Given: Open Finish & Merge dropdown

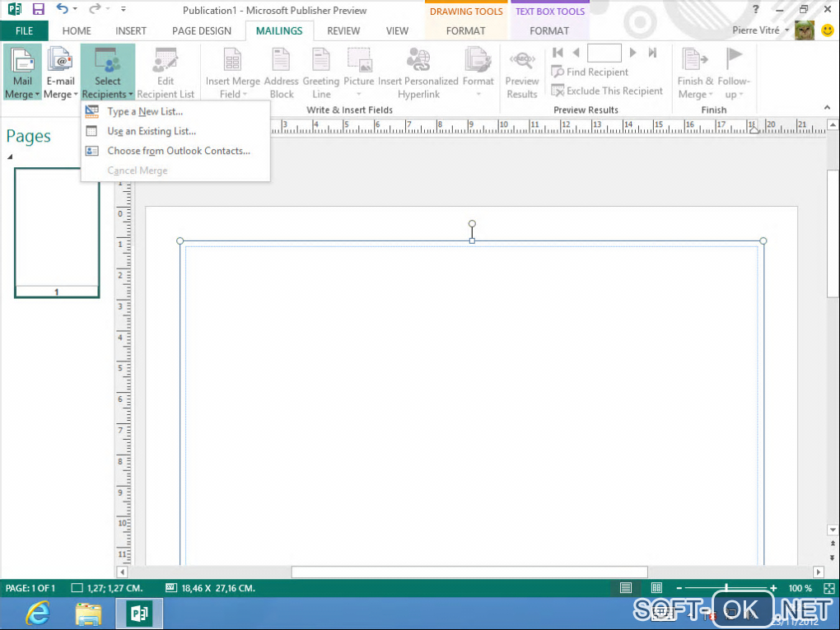Looking at the screenshot, I should pyautogui.click(x=695, y=72).
